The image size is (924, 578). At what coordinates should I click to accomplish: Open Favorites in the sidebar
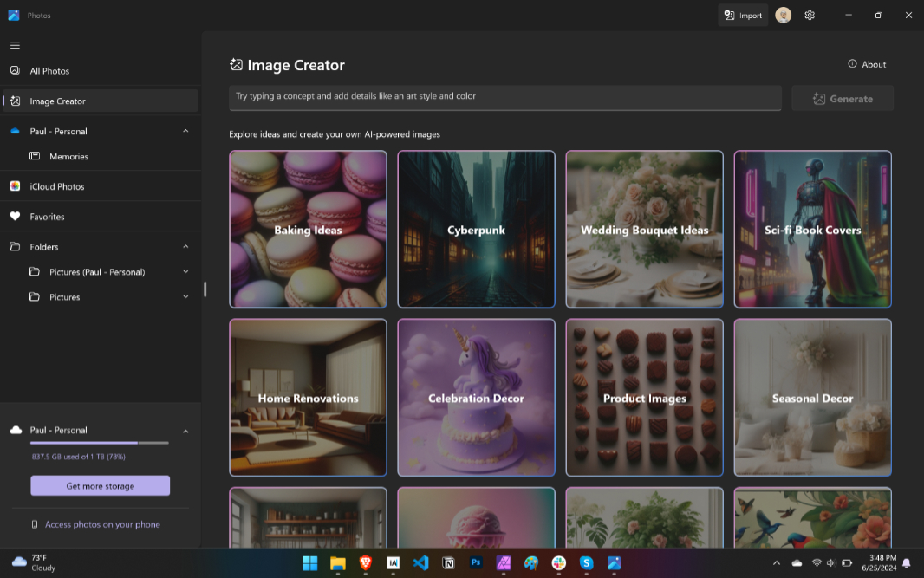[101, 217]
